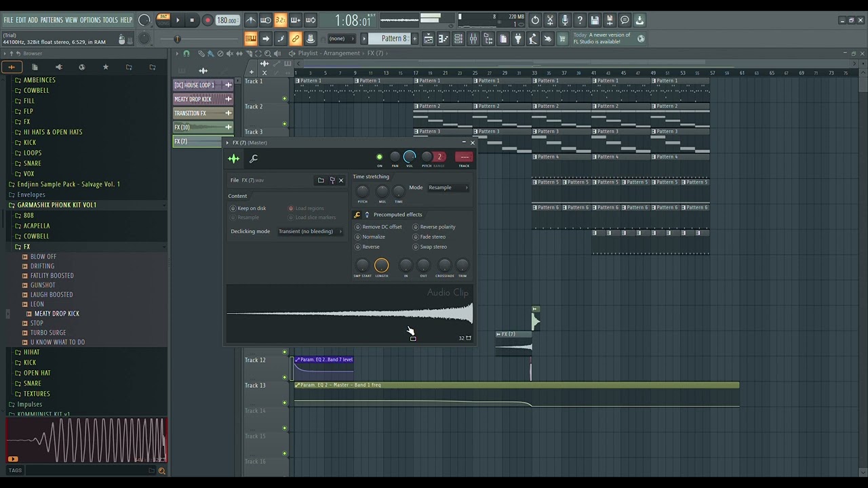Image resolution: width=868 pixels, height=488 pixels.
Task: Collapse the GARMASHIX PHONK KIT VOL1 folder
Action: tap(57, 205)
